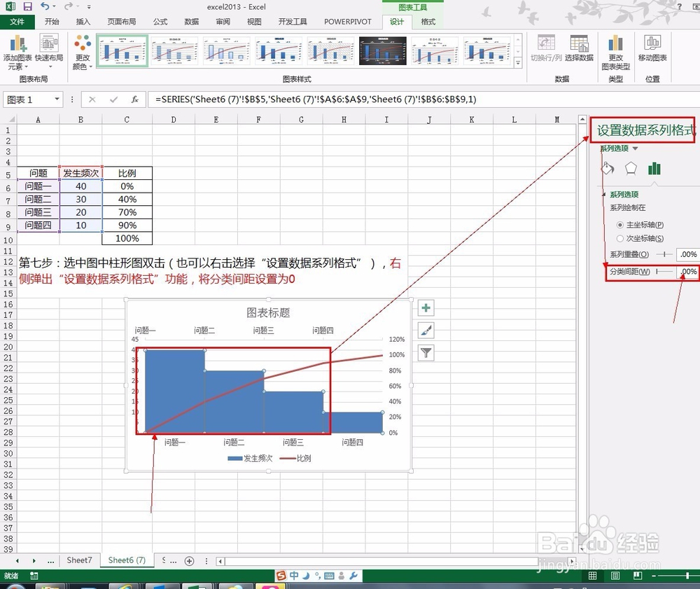The height and width of the screenshot is (589, 700).
Task: Open the 格式 (Format) chart tools tab
Action: (428, 22)
